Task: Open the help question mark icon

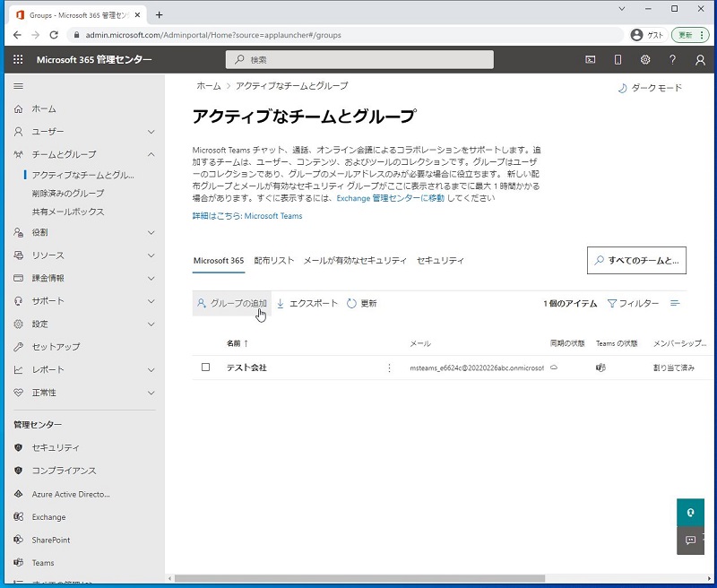Action: coord(673,59)
